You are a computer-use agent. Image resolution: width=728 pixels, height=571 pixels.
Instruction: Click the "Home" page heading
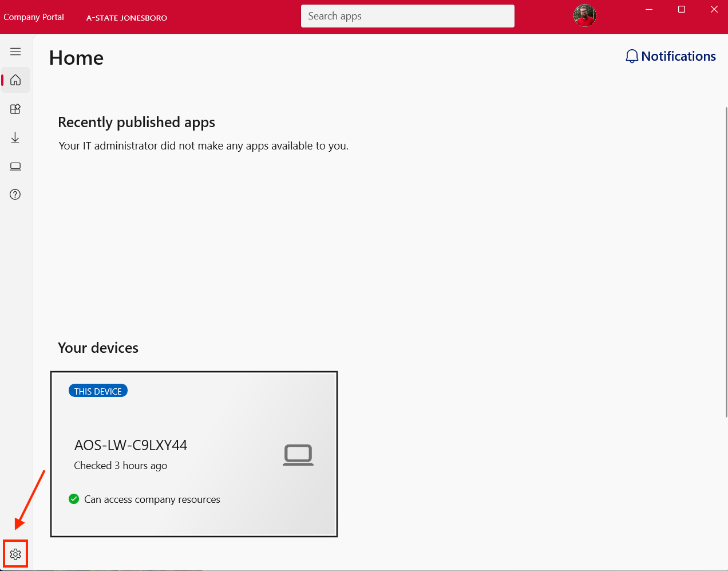76,58
